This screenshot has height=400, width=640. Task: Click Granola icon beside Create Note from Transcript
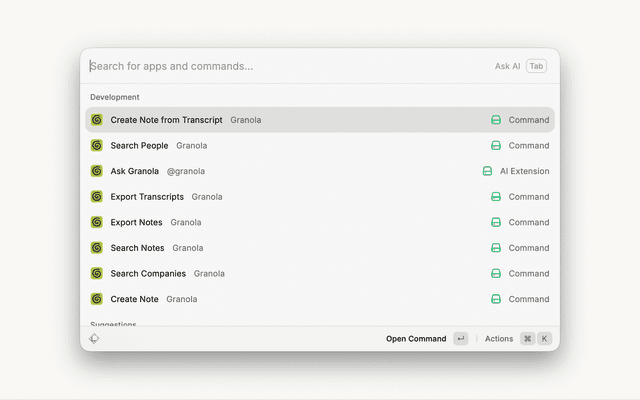point(97,120)
